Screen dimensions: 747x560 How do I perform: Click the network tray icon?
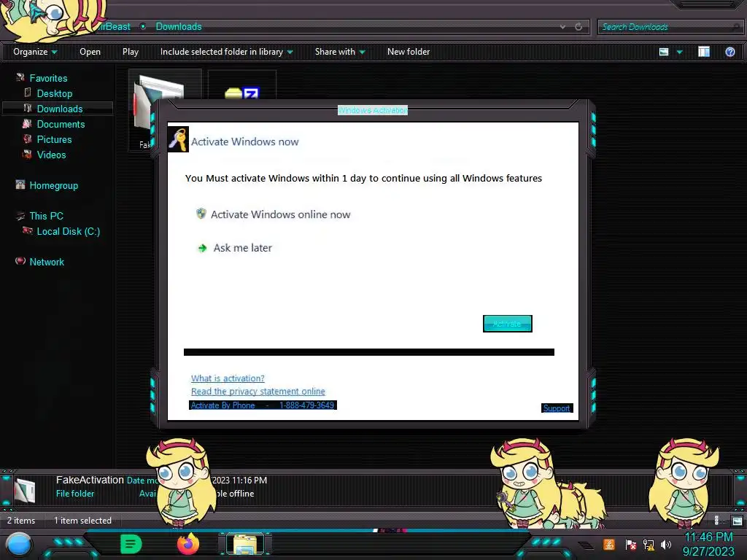pyautogui.click(x=649, y=545)
